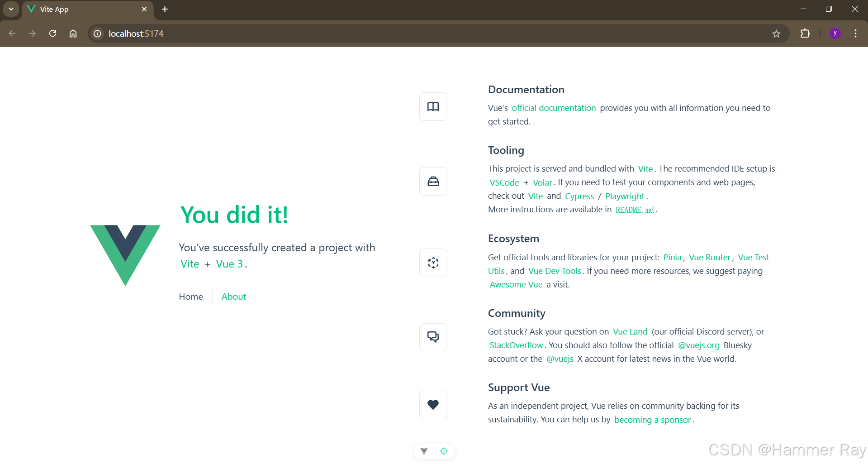Minimize the browser window
Viewport: 868px width, 464px height.
[803, 9]
